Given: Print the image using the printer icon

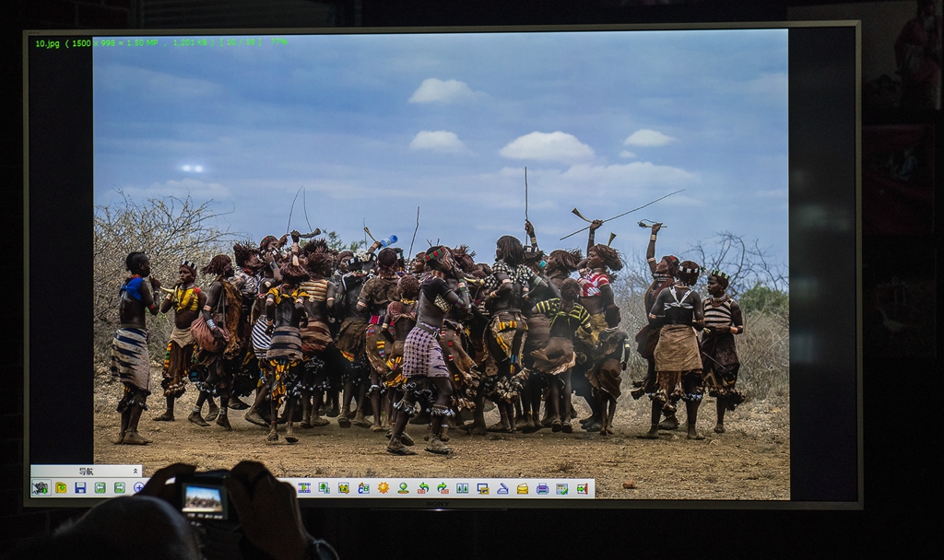Looking at the screenshot, I should click(x=542, y=488).
